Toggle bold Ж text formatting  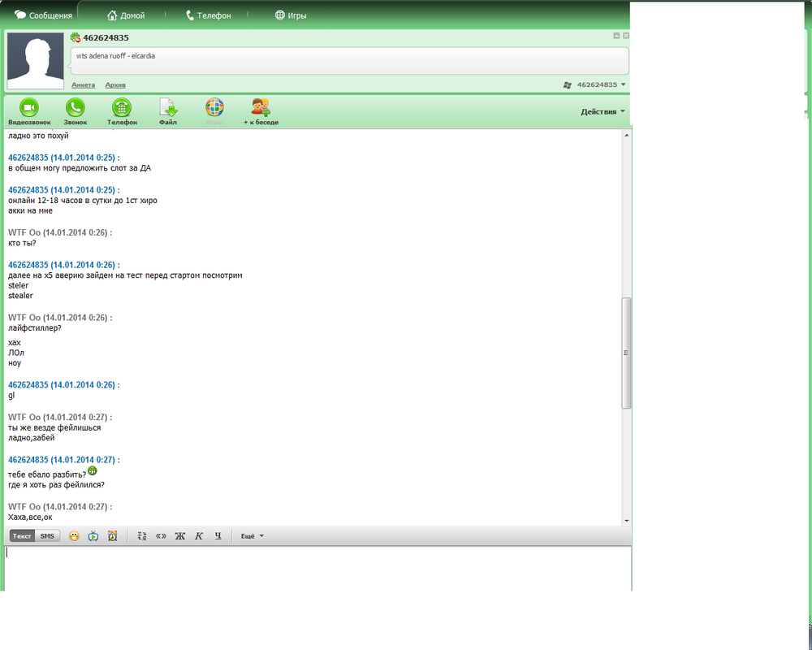180,536
